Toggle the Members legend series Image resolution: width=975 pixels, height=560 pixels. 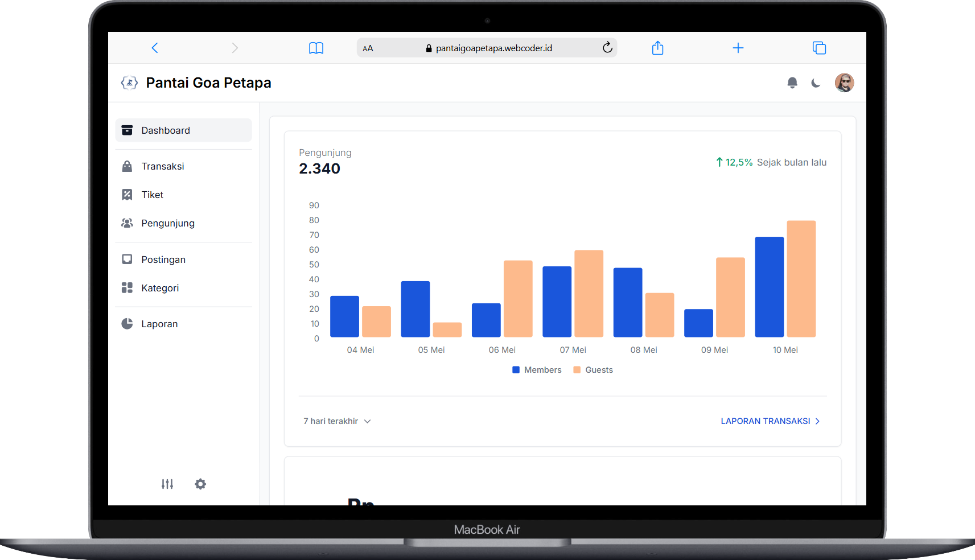[537, 370]
